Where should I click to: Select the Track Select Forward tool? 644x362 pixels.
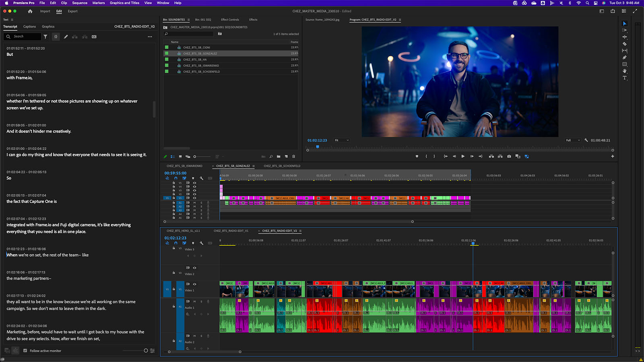tap(625, 30)
